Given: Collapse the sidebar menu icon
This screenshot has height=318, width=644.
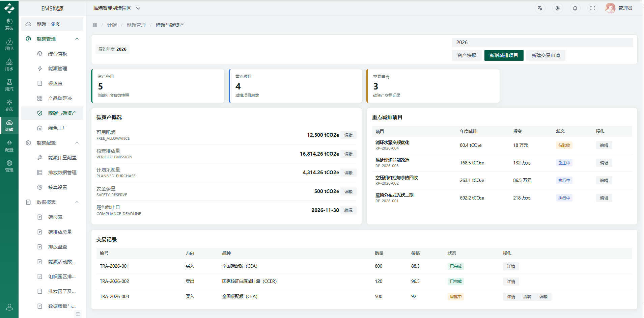Looking at the screenshot, I should [78, 314].
